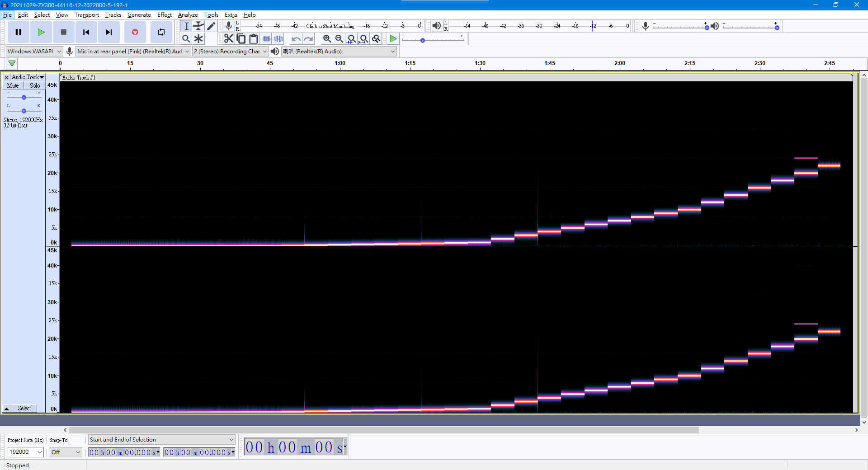Screen dimensions: 868x470
Task: Click the Play-at-speed green arrow
Action: point(393,39)
